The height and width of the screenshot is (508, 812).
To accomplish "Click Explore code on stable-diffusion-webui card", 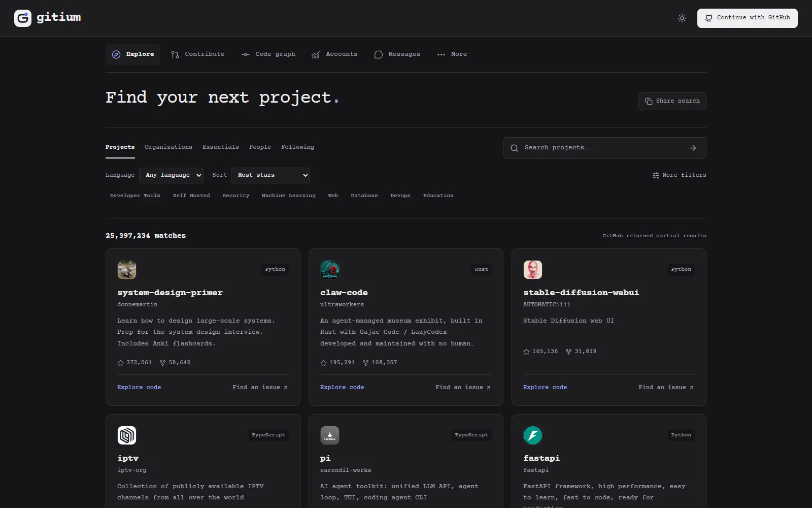I will [545, 388].
